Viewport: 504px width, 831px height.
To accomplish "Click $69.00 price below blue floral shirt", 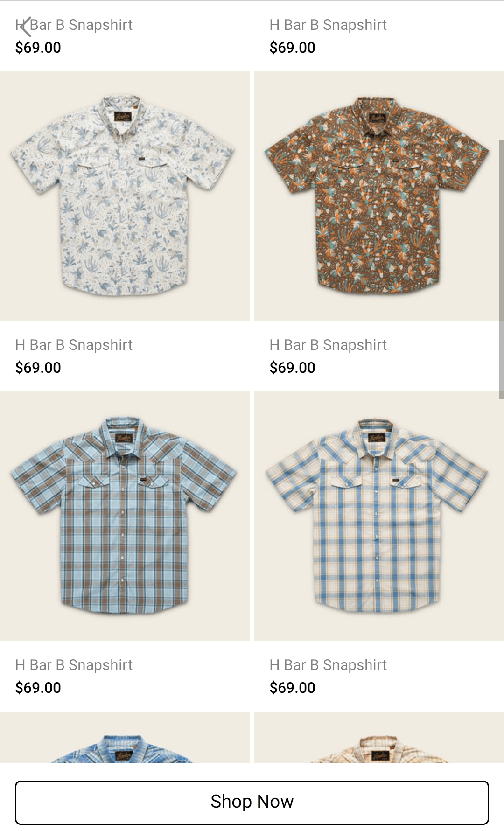I will 38,368.
